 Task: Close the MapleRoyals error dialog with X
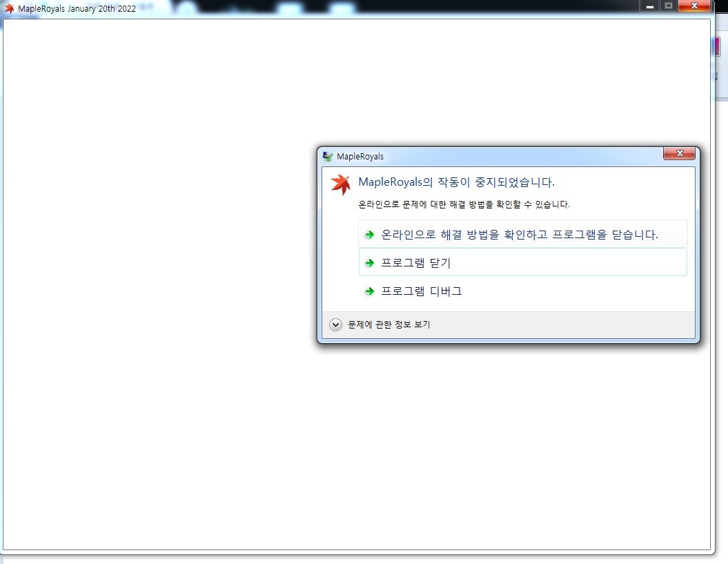(x=679, y=153)
